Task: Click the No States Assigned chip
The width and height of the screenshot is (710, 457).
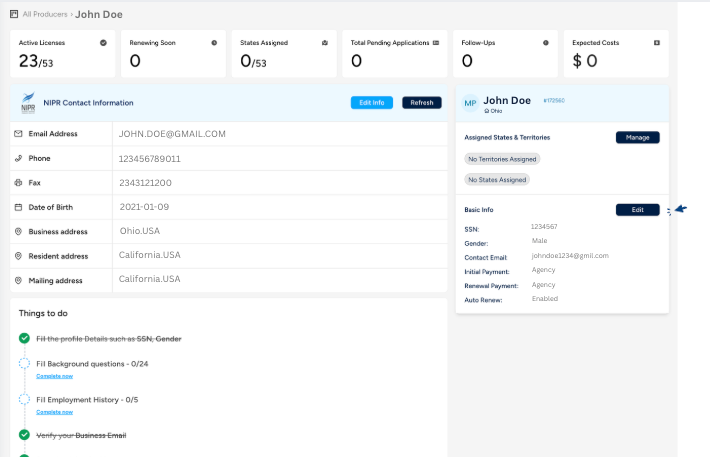Action: [x=497, y=180]
